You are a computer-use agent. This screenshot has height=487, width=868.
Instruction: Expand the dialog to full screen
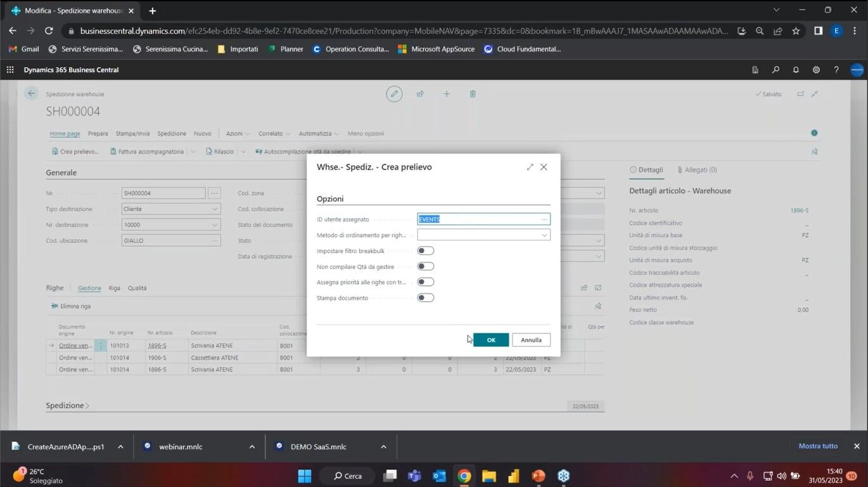(x=530, y=167)
